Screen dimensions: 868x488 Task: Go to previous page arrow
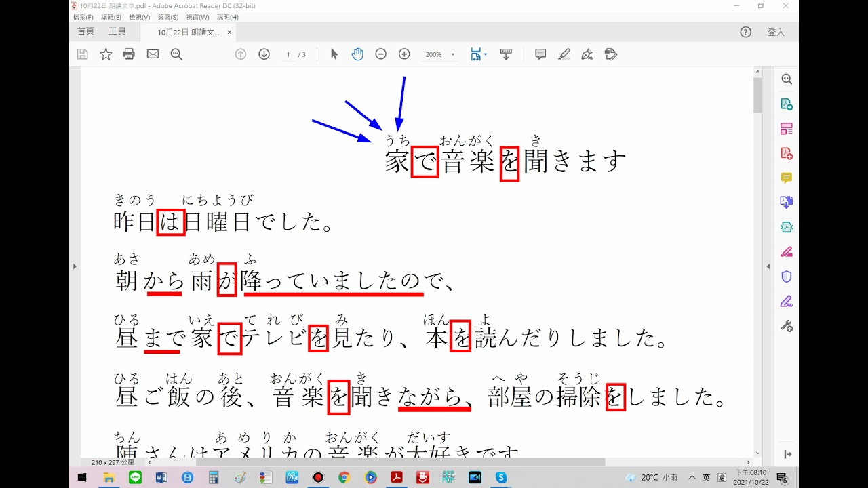click(x=241, y=54)
